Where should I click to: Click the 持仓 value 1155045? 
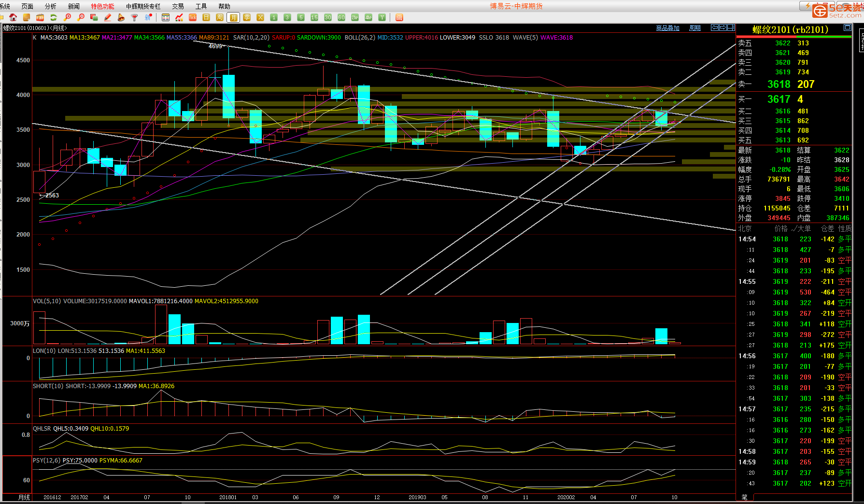(x=777, y=209)
